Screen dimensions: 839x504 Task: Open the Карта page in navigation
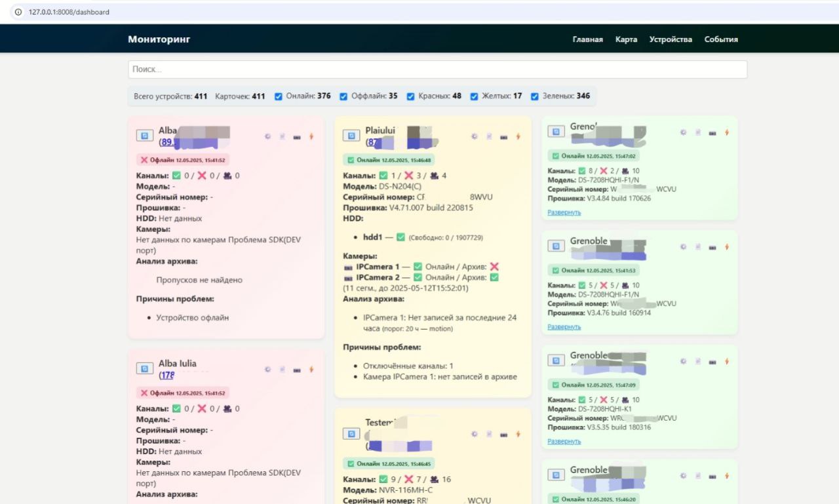[626, 39]
